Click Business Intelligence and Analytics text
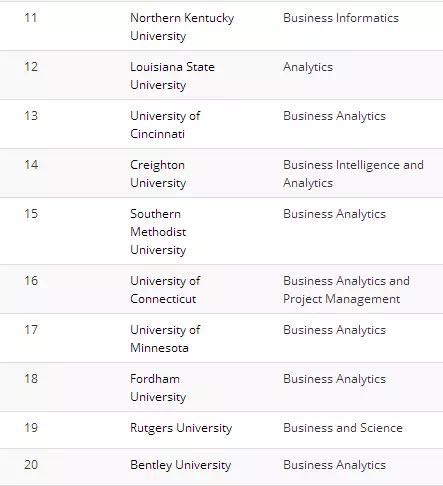 coord(353,174)
